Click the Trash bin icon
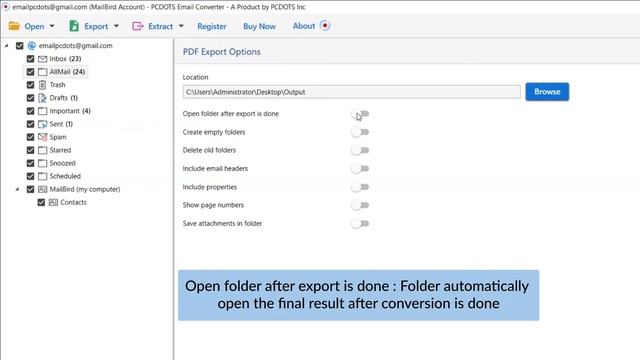This screenshot has width=640, height=360. click(x=42, y=85)
